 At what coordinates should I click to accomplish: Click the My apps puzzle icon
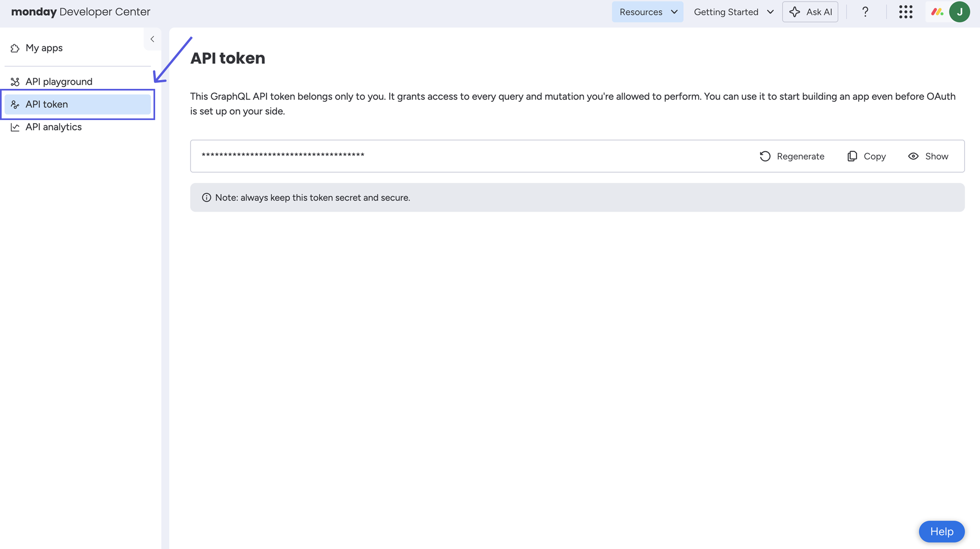[15, 48]
